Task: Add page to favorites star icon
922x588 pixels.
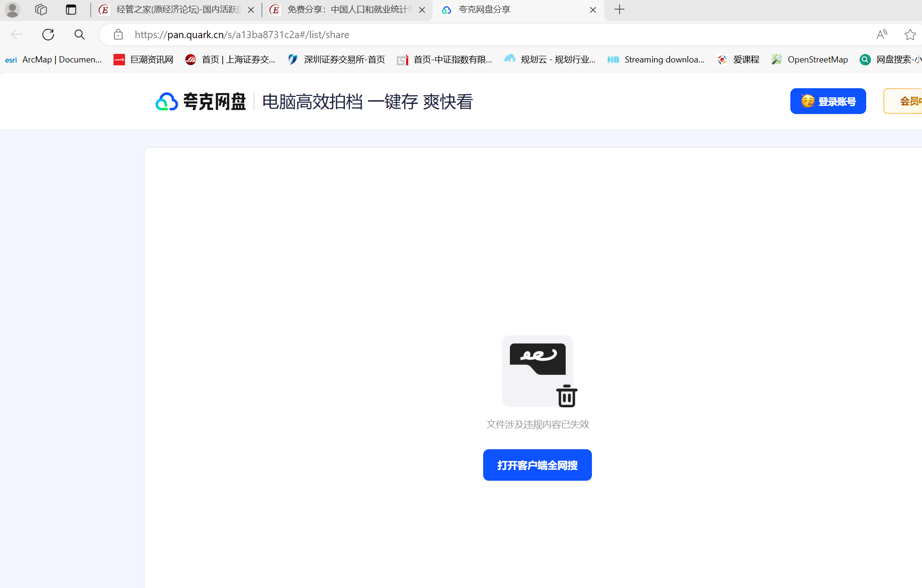Action: click(910, 34)
